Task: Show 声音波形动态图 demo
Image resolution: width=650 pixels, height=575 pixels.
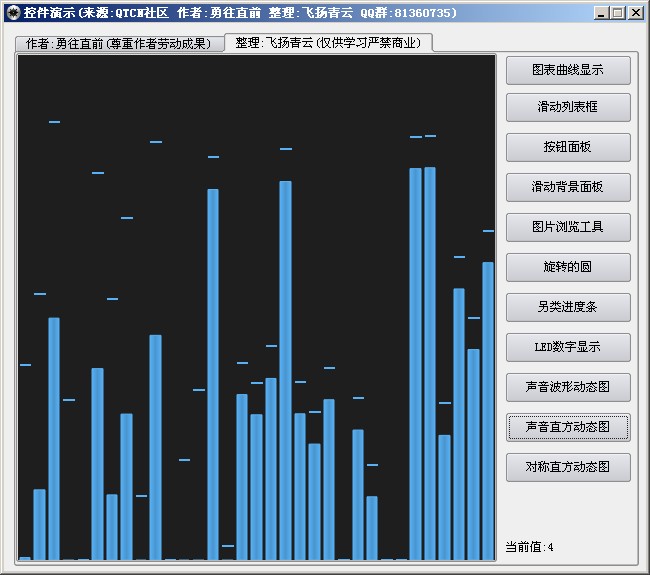Action: coord(568,387)
